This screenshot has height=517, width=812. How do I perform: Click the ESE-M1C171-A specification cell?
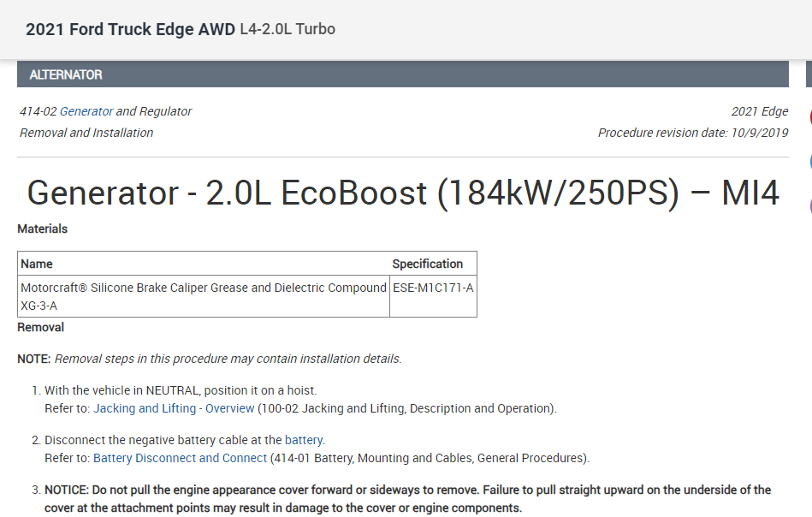pos(433,288)
